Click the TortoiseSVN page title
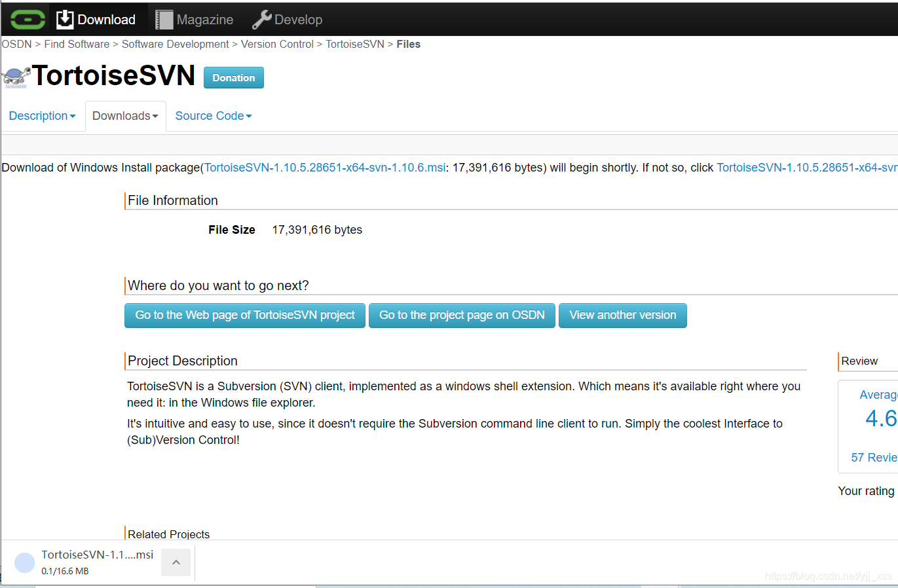This screenshot has width=898, height=588. (x=114, y=75)
